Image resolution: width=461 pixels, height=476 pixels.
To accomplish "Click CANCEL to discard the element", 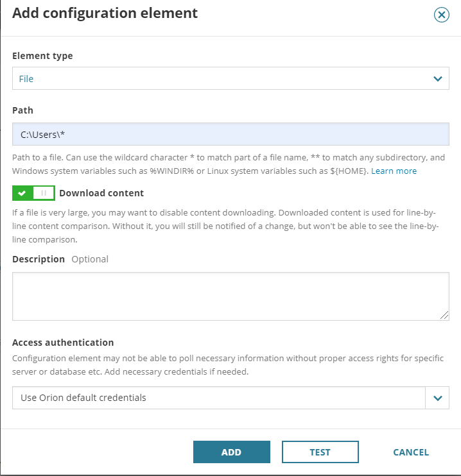I will click(x=411, y=452).
